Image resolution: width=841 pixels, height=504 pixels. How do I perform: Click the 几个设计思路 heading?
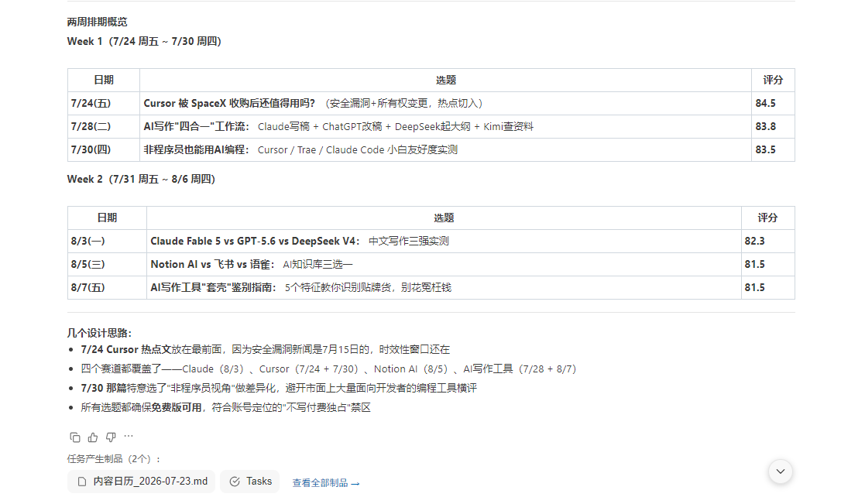pyautogui.click(x=99, y=333)
